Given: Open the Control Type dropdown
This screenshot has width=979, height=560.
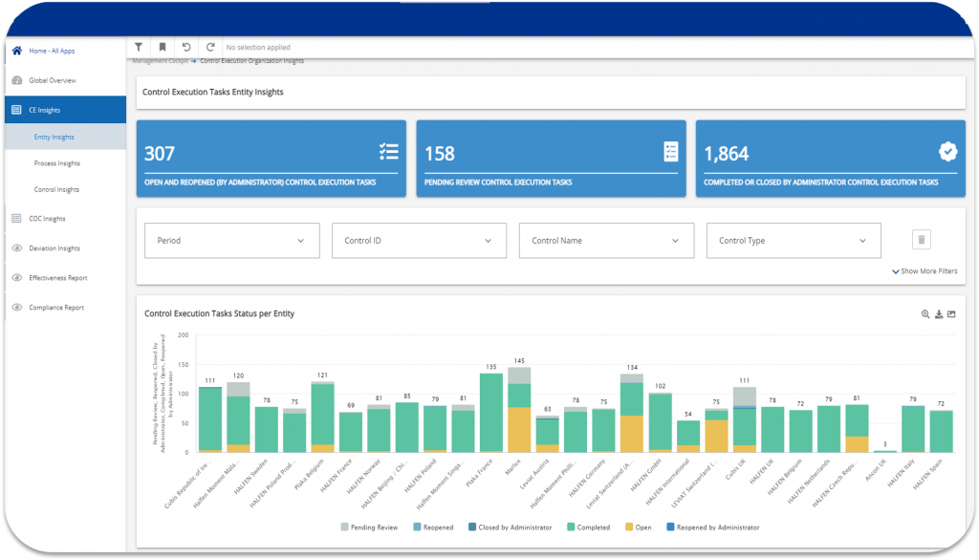Looking at the screenshot, I should (x=793, y=240).
